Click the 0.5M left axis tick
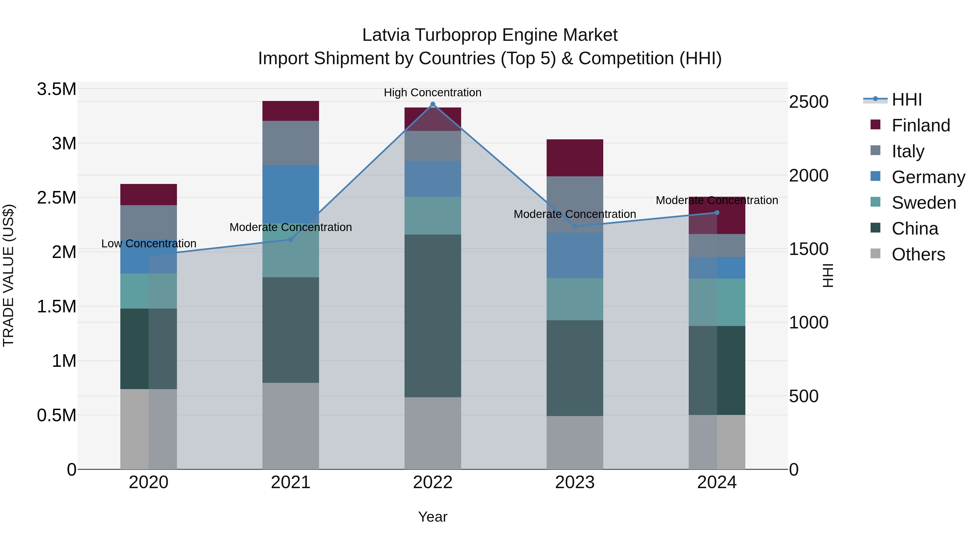980x551 pixels. tap(57, 415)
